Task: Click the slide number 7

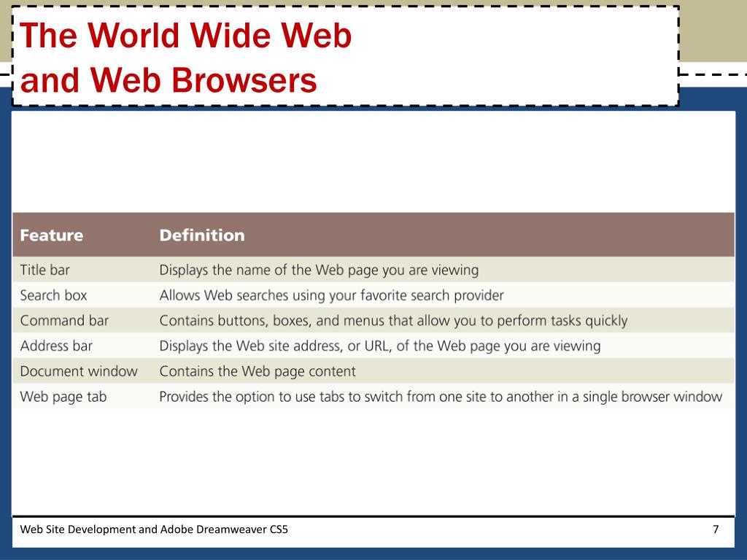Action: point(716,529)
